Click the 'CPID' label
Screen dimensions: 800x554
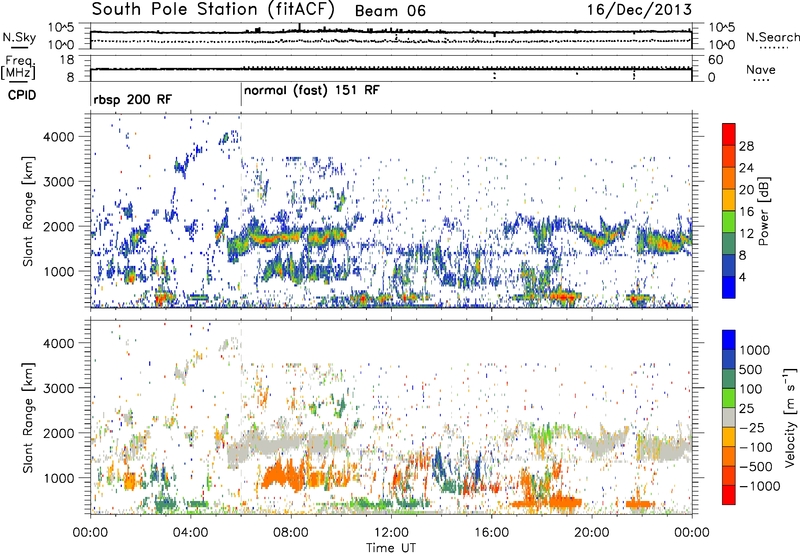click(x=22, y=95)
